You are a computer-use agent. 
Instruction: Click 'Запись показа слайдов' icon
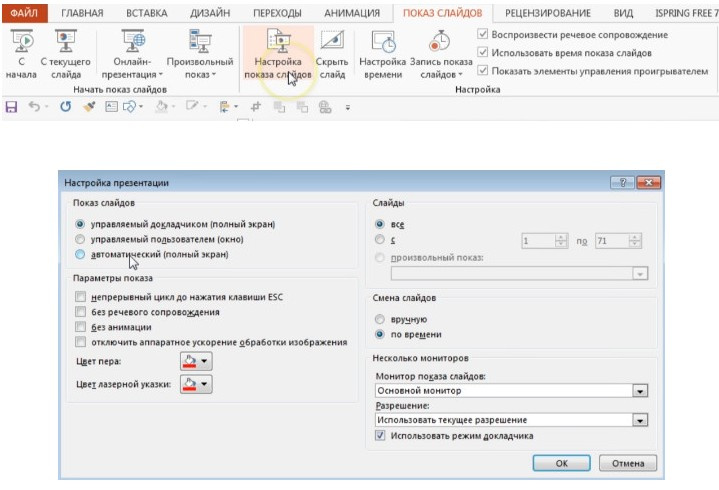(438, 42)
